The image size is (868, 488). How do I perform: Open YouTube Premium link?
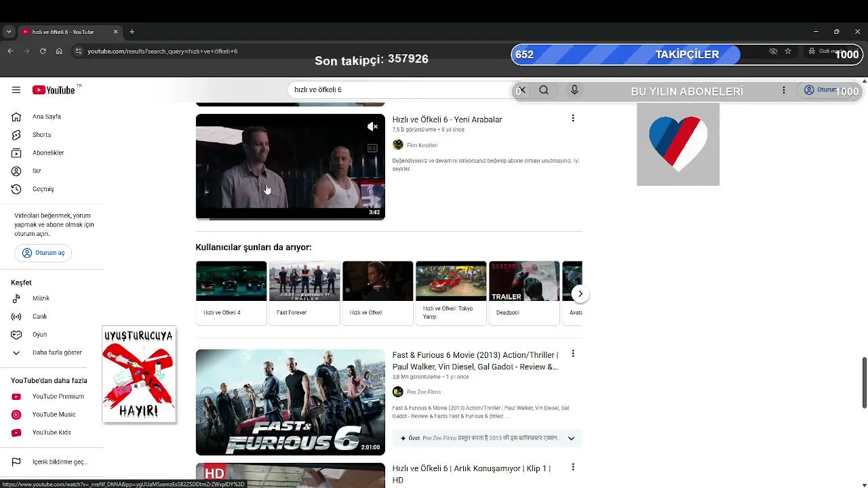click(x=58, y=396)
